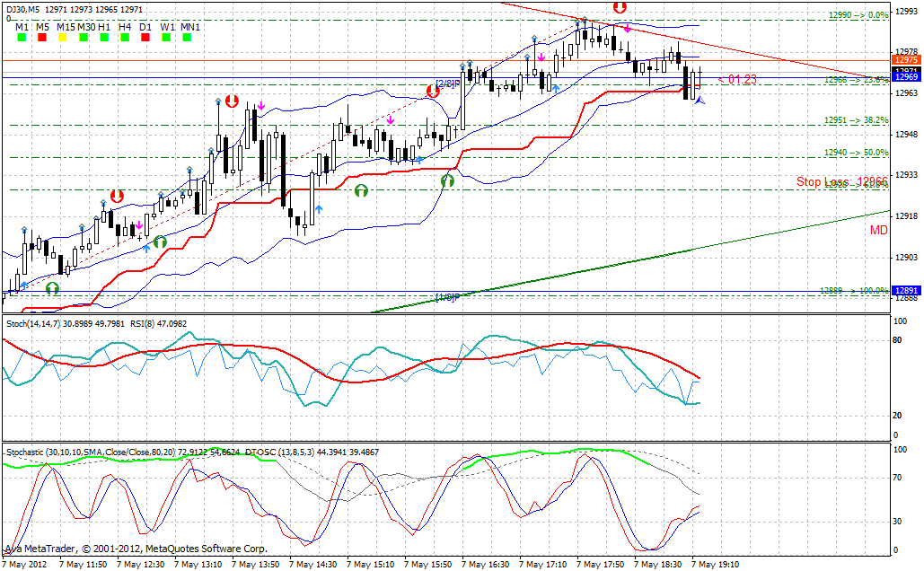This screenshot has height=571, width=924.
Task: Click the 12993 value on price axis
Action: click(x=906, y=11)
